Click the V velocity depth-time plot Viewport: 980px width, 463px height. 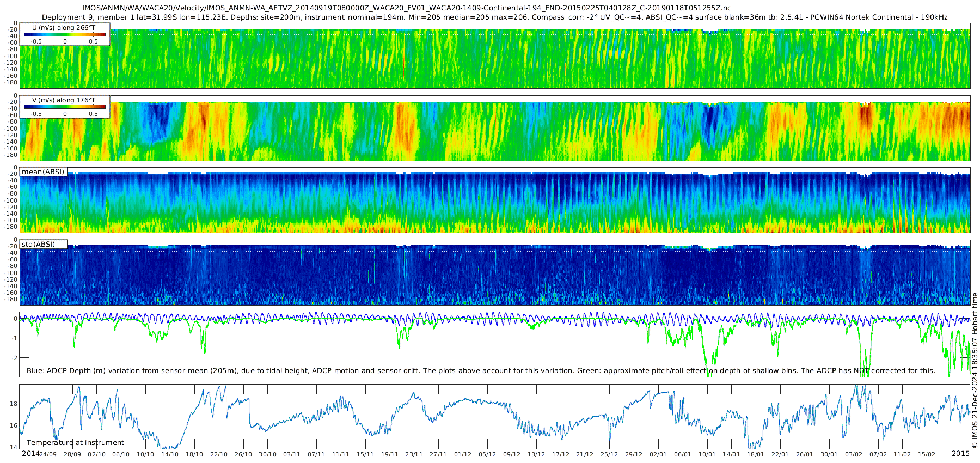495,128
